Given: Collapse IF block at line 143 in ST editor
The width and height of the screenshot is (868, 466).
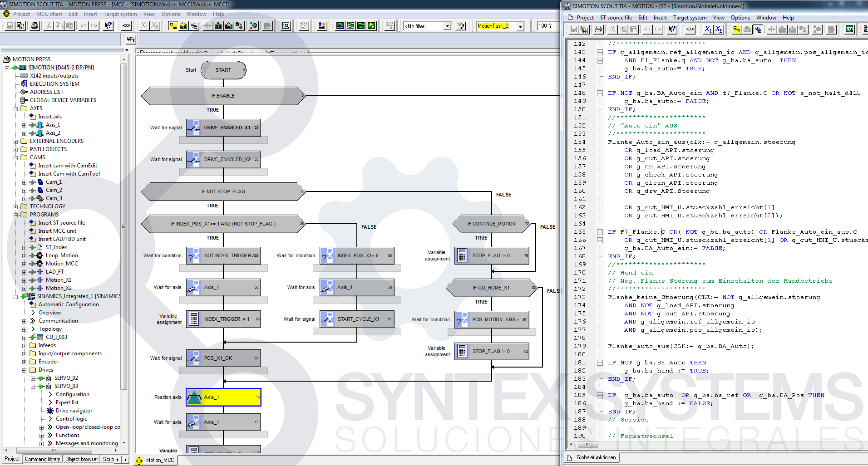Looking at the screenshot, I should click(x=600, y=52).
